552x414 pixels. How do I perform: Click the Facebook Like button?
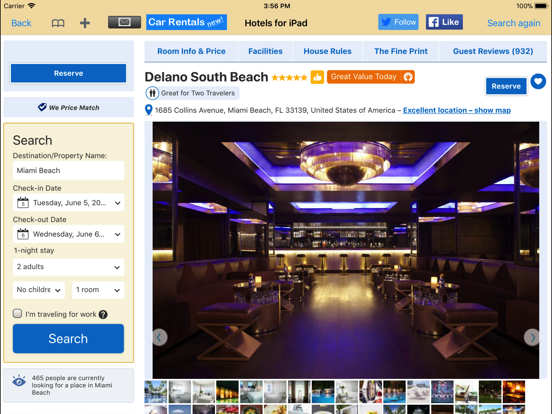click(444, 22)
